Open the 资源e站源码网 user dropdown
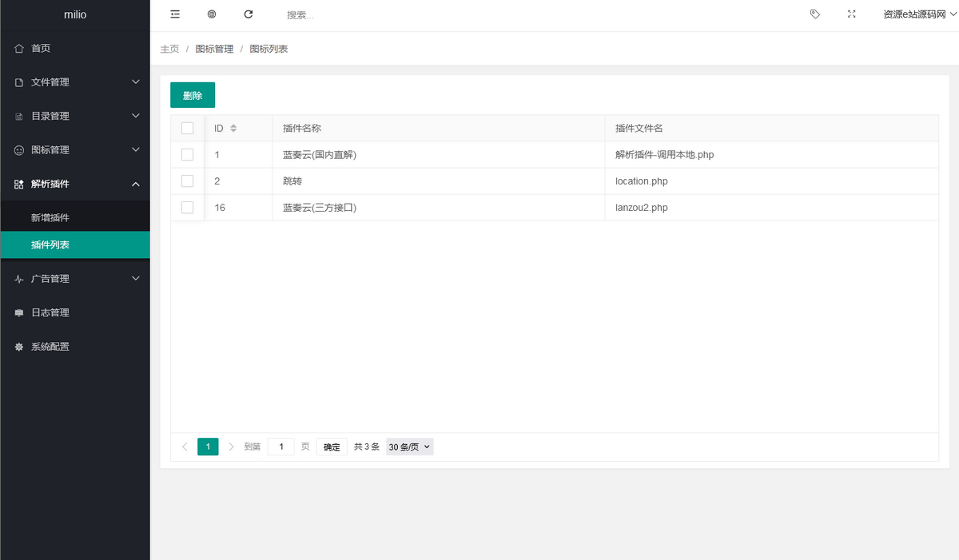 (919, 14)
